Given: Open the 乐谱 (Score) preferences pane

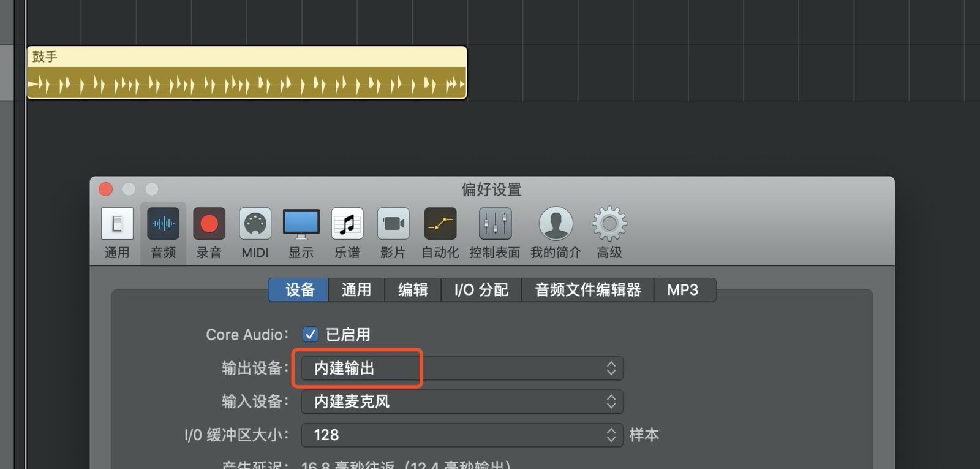Looking at the screenshot, I should click(347, 234).
